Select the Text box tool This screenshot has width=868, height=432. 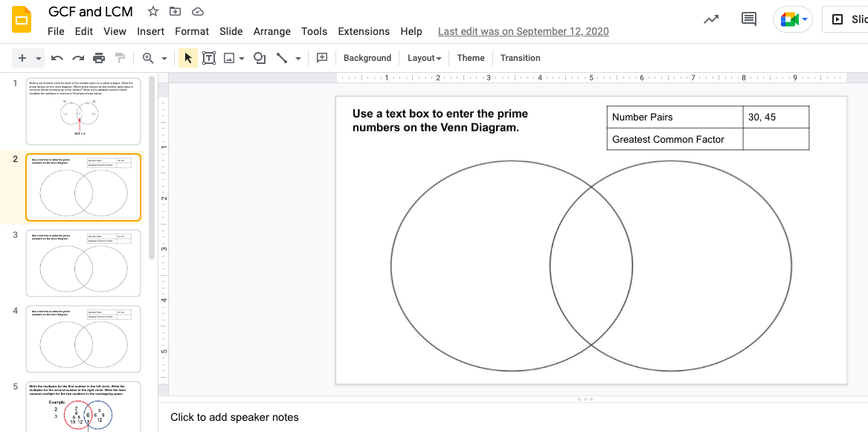point(209,58)
